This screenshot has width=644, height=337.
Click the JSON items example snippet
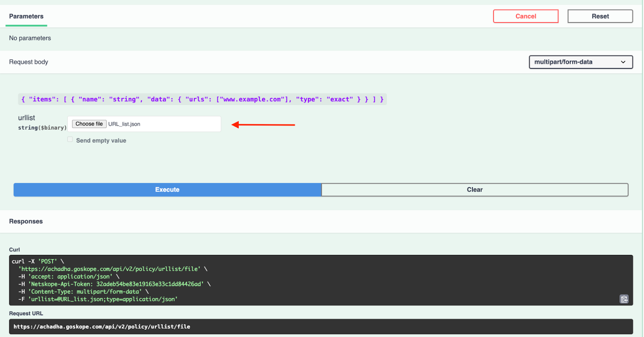coord(202,99)
